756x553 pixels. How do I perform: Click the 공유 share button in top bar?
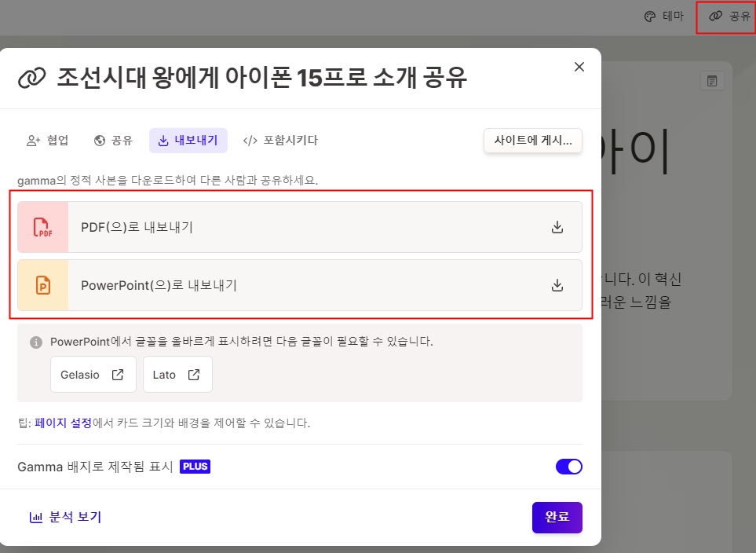pyautogui.click(x=729, y=16)
